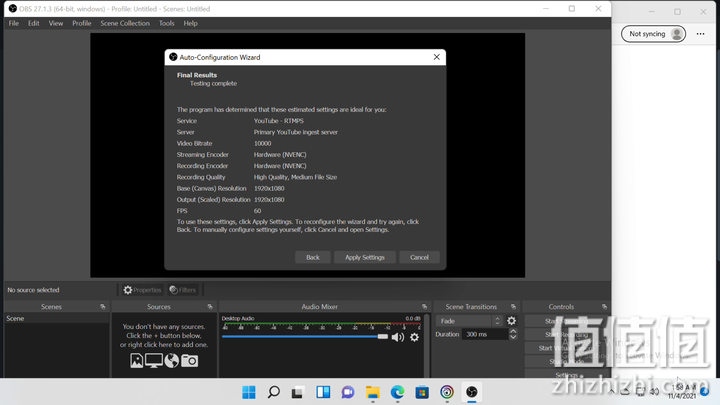The image size is (720, 405).
Task: Open the Tools menu
Action: [x=166, y=23]
